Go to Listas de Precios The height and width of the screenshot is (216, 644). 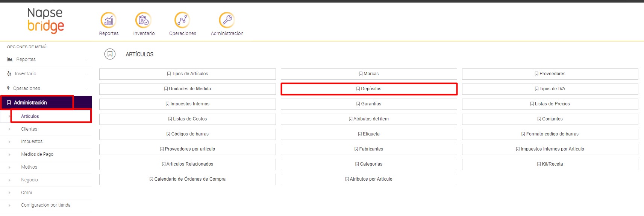550,104
